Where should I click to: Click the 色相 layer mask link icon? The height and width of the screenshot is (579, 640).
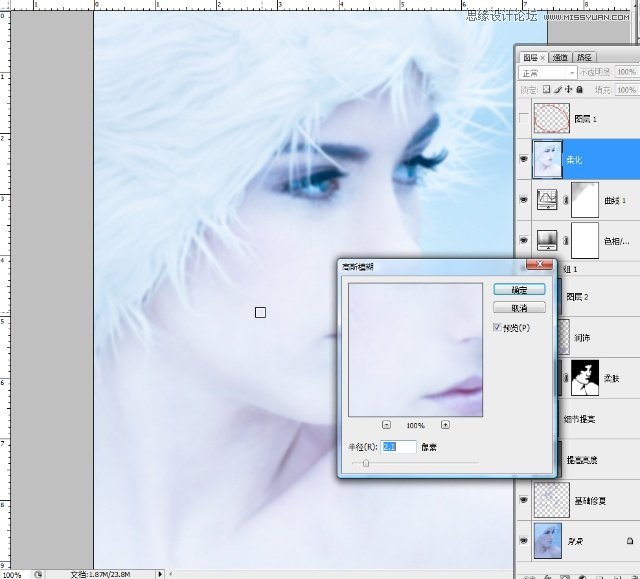[566, 241]
